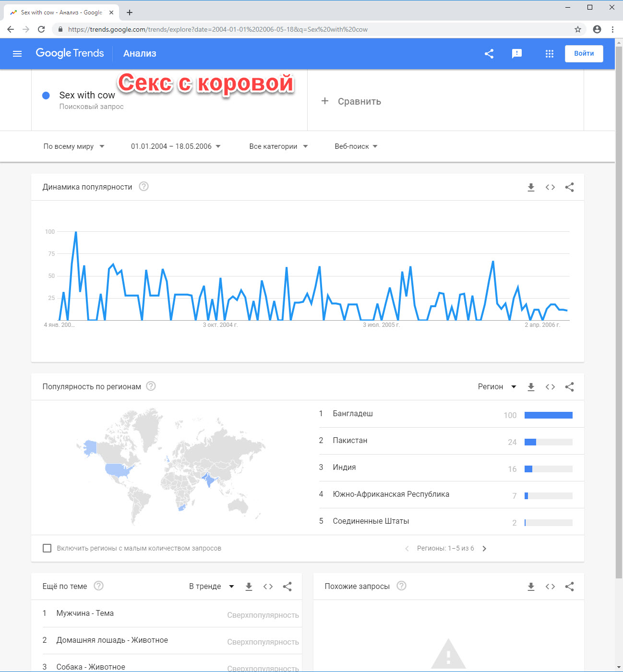
Task: Expand the Все категории dropdown
Action: pos(278,146)
